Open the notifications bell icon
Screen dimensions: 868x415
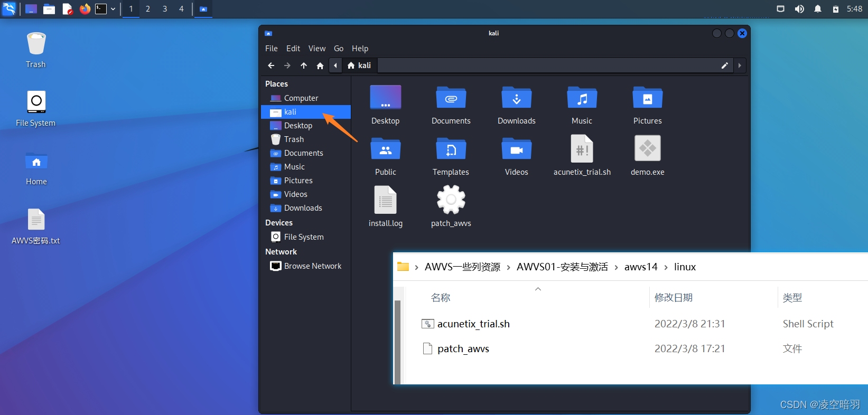pyautogui.click(x=818, y=9)
